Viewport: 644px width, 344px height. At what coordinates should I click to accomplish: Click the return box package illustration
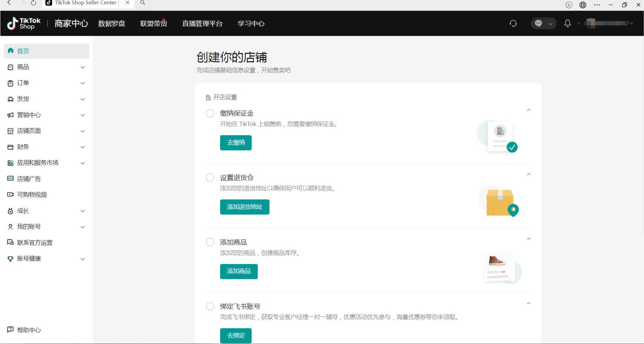499,201
